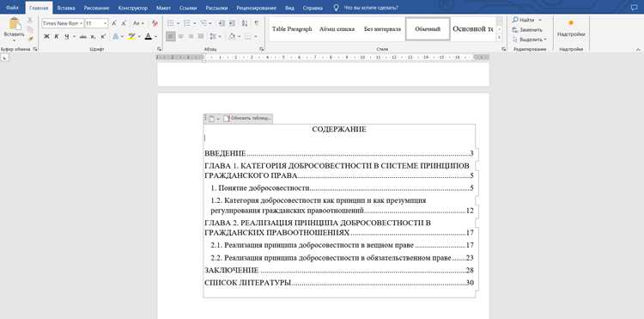Switch to the Вставка tab
Screen dimensions: 644x319
coord(66,8)
